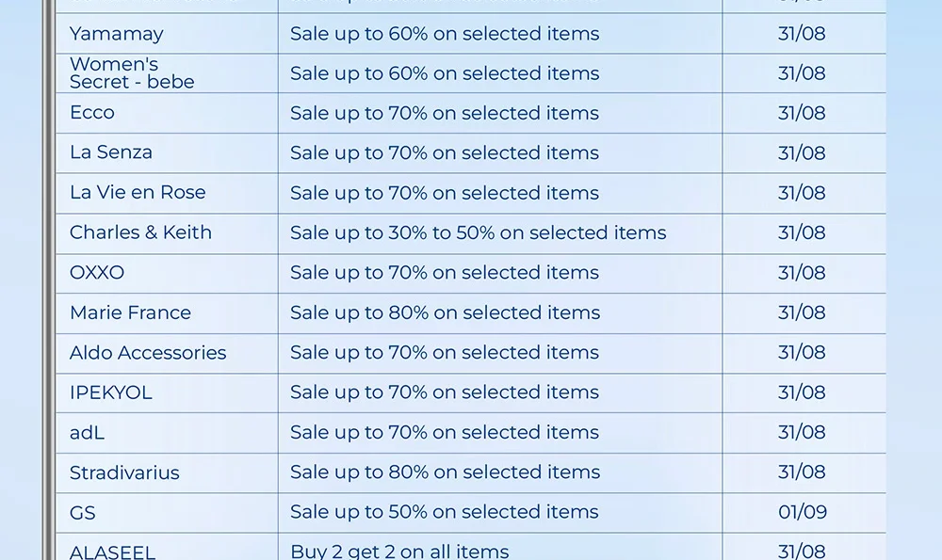Click the La Vie en Rose cell

click(x=138, y=193)
